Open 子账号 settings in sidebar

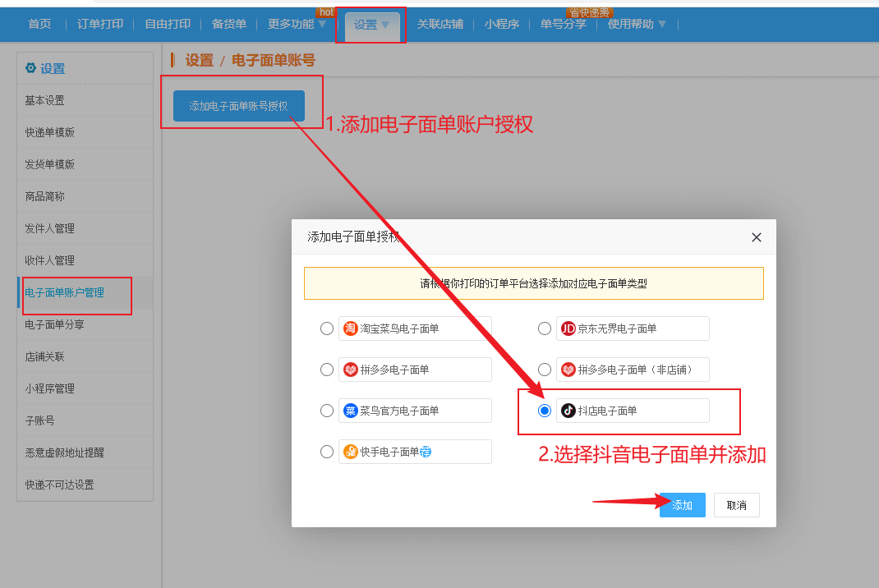point(85,420)
